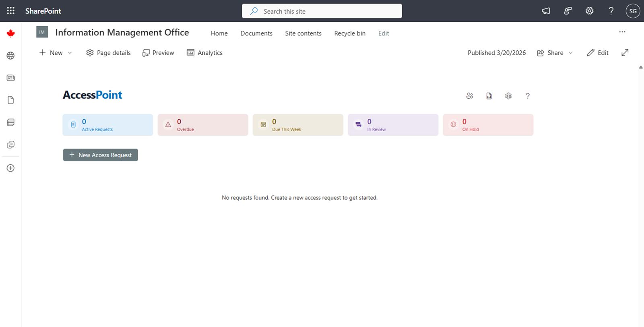Click the search magnifier icon
644x327 pixels.
(254, 11)
